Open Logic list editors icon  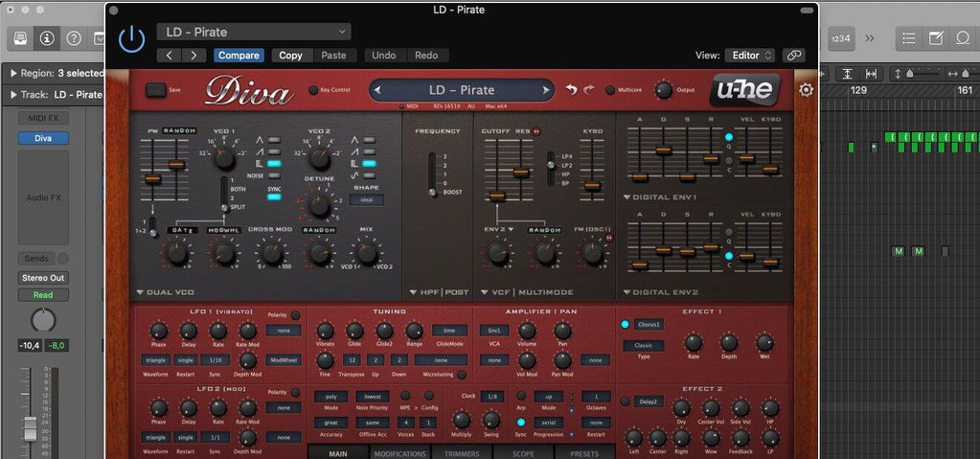[909, 38]
